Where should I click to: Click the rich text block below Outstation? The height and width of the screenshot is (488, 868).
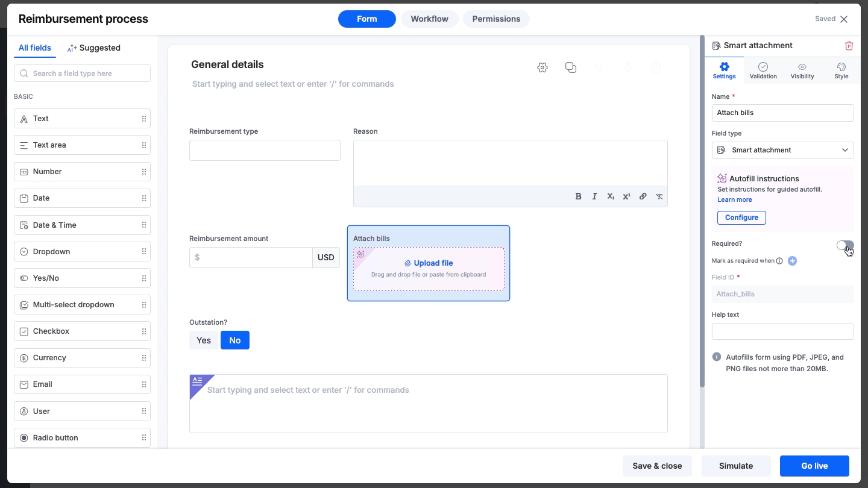pyautogui.click(x=429, y=404)
